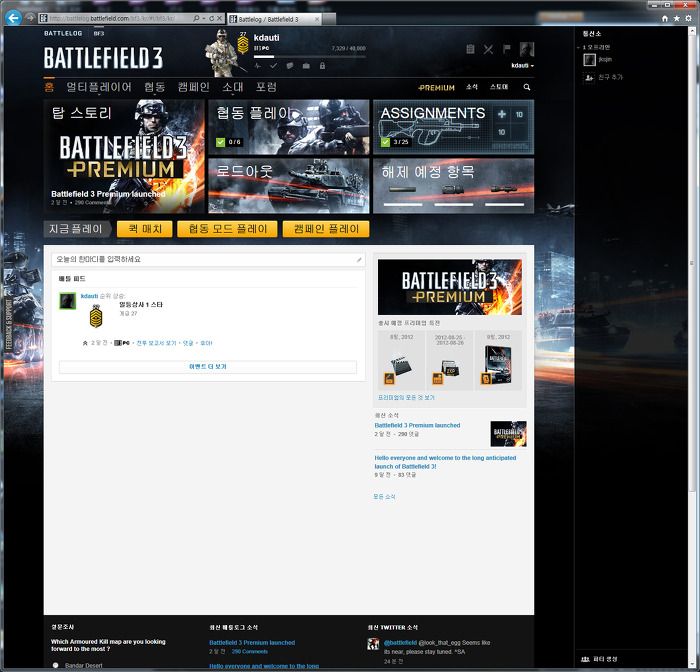Image resolution: width=700 pixels, height=672 pixels.
Task: Click the PREMIUM navigation link
Action: point(437,88)
